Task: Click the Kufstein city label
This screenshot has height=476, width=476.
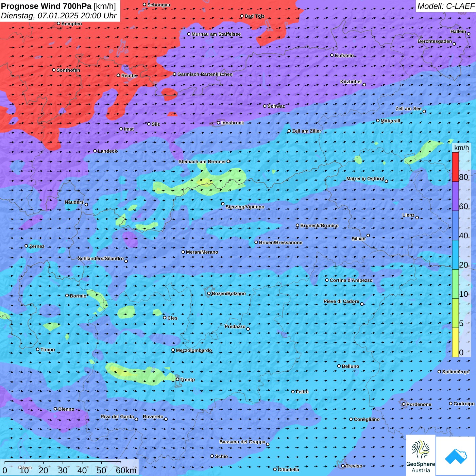Action: [x=344, y=55]
